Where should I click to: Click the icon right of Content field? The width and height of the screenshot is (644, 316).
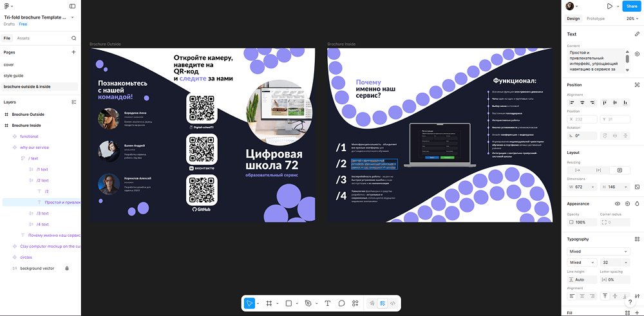tap(637, 54)
